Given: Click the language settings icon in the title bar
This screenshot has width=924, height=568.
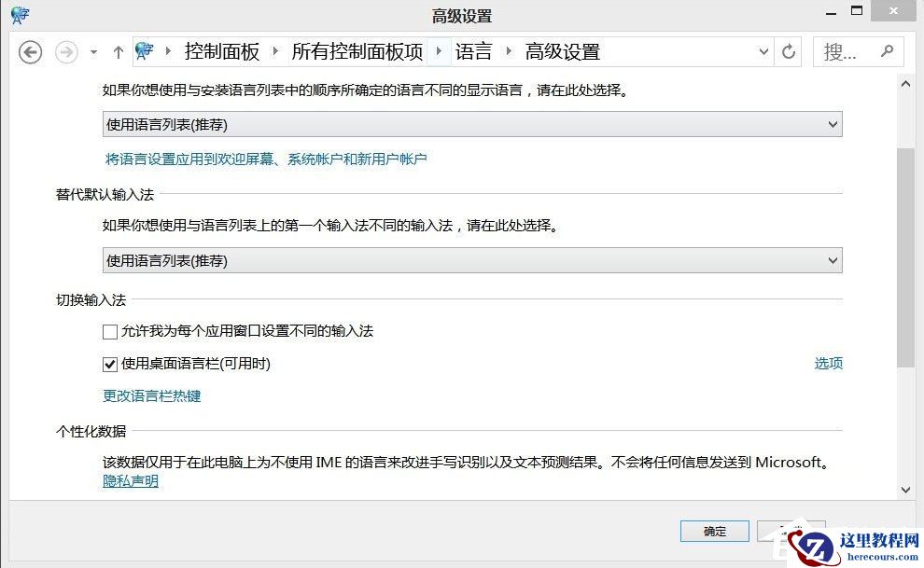Looking at the screenshot, I should click(x=20, y=14).
